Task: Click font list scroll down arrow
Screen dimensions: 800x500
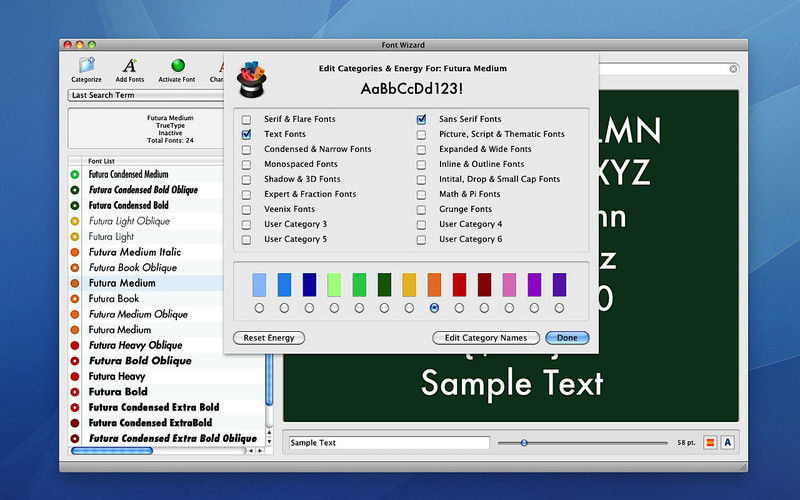Action: click(269, 442)
